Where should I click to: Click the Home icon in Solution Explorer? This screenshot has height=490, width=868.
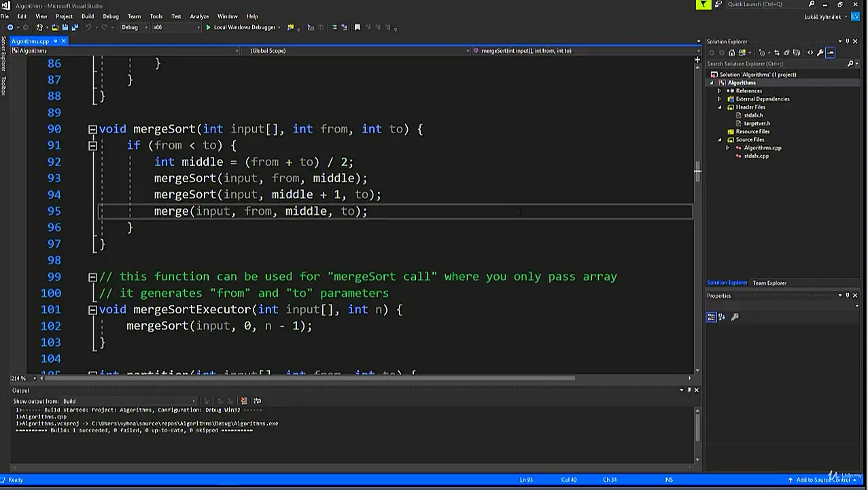tap(732, 52)
